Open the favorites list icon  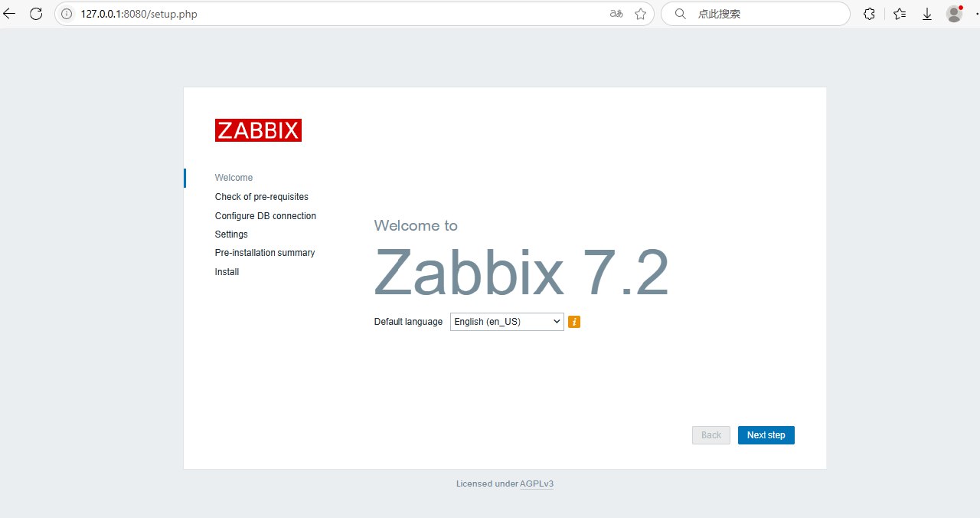coord(900,14)
